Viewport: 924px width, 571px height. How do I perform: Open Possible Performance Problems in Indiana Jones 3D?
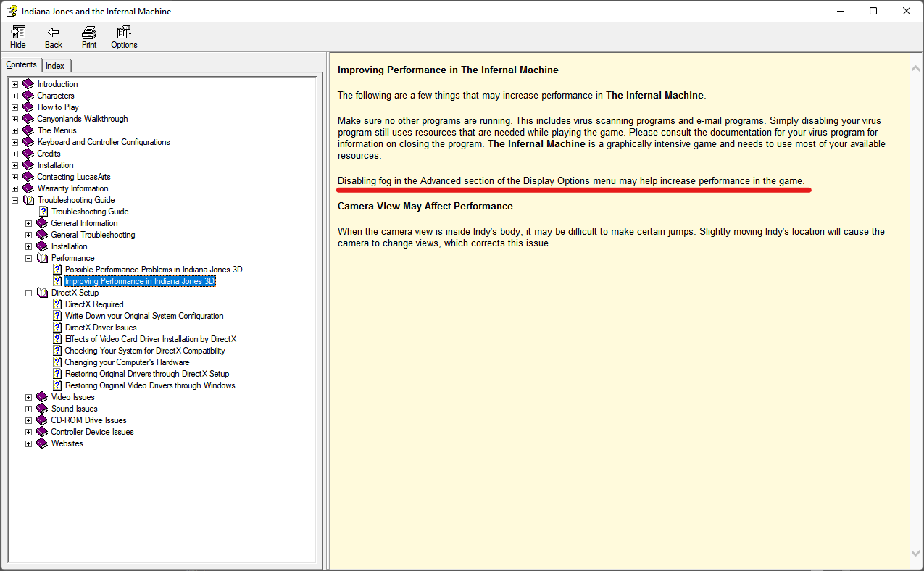[x=154, y=270]
